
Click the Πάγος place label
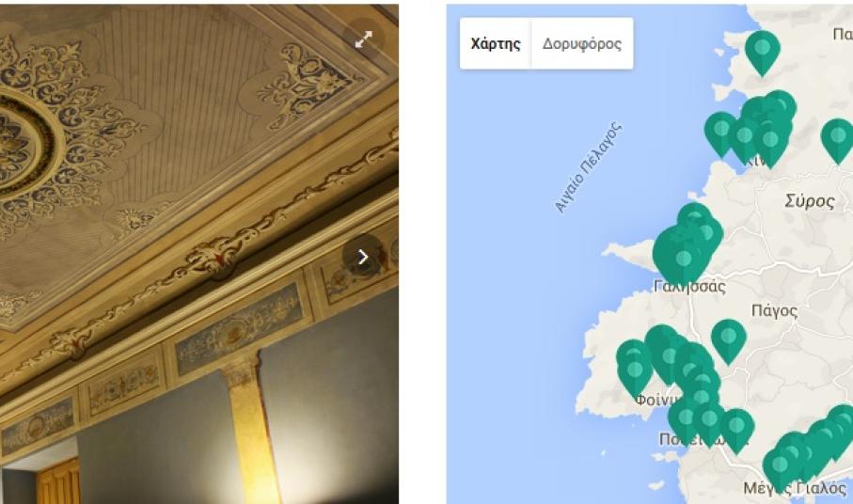(774, 311)
